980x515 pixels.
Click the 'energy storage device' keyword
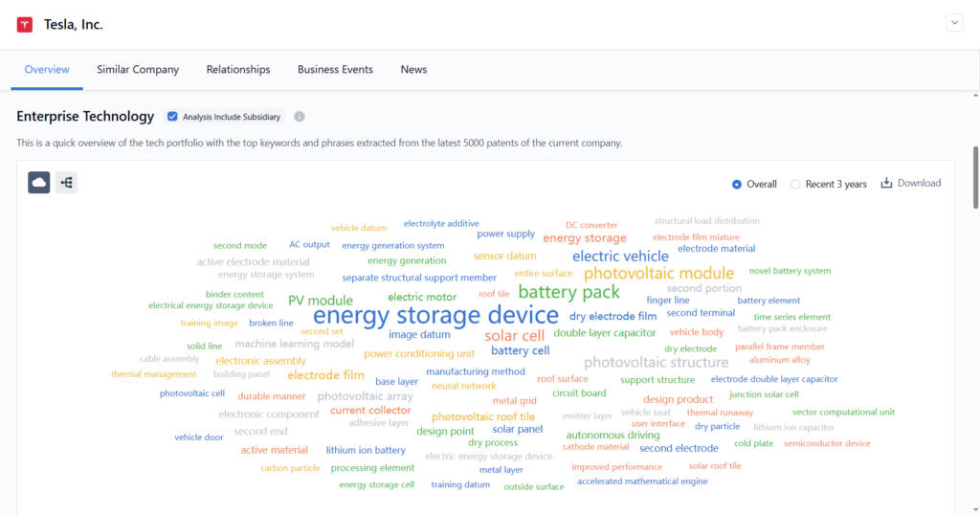[435, 315]
